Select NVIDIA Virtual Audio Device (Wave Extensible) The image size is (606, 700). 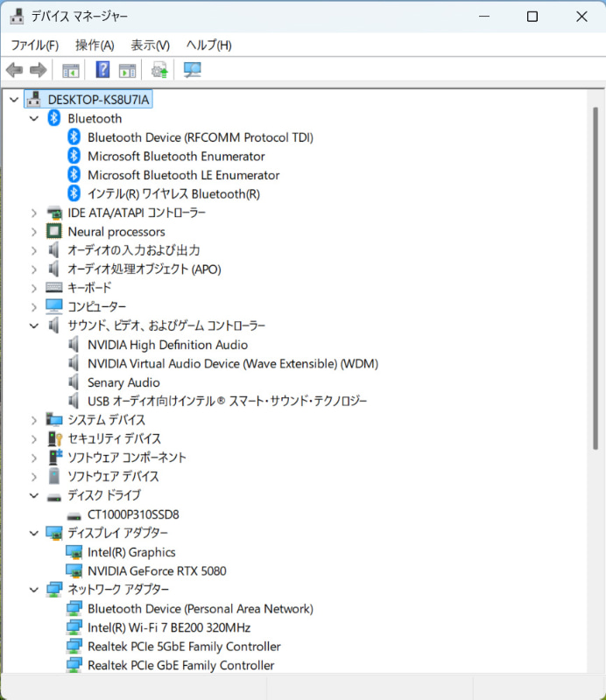click(233, 363)
